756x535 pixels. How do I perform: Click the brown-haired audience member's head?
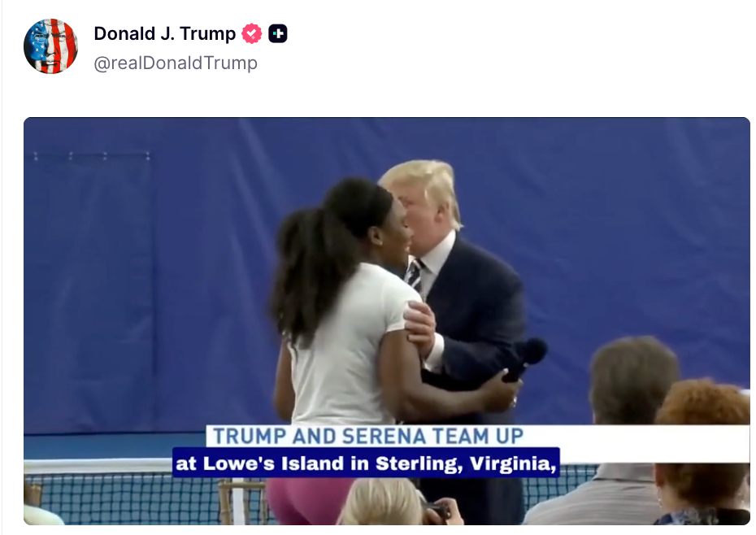point(632,379)
